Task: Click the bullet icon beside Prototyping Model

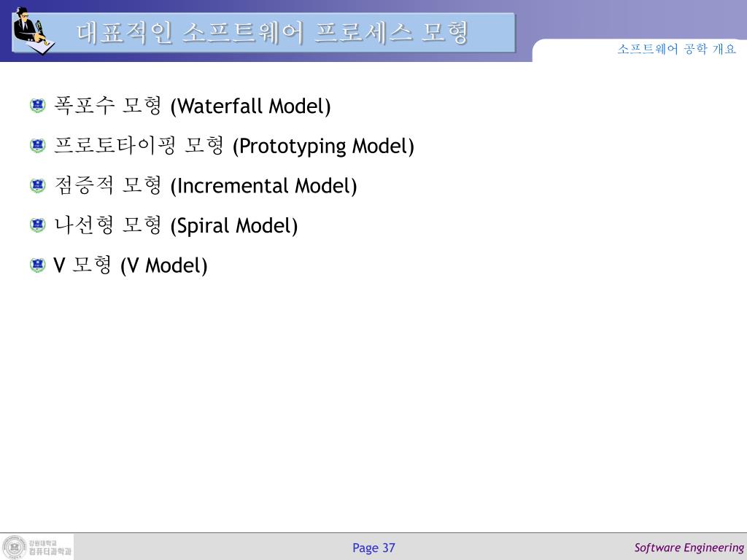Action: (x=38, y=145)
